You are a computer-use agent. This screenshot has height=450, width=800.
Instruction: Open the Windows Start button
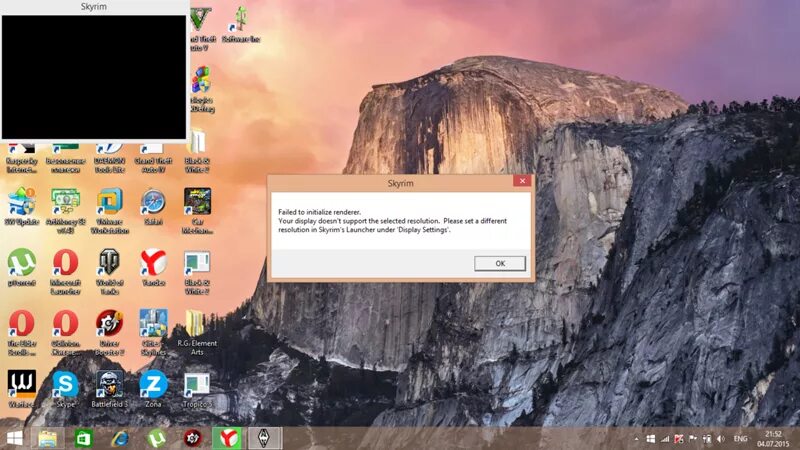point(14,438)
